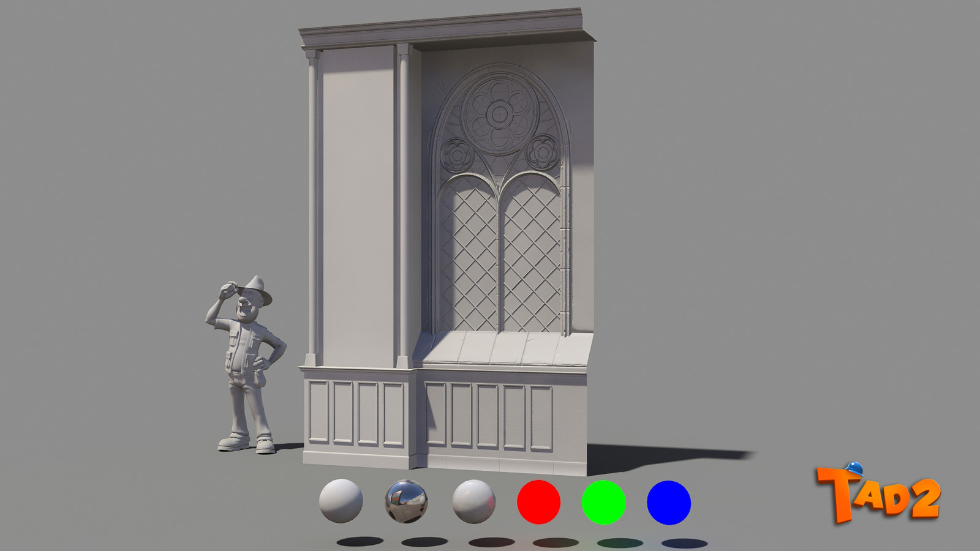Click the explorer character figure with hat

(x=246, y=365)
